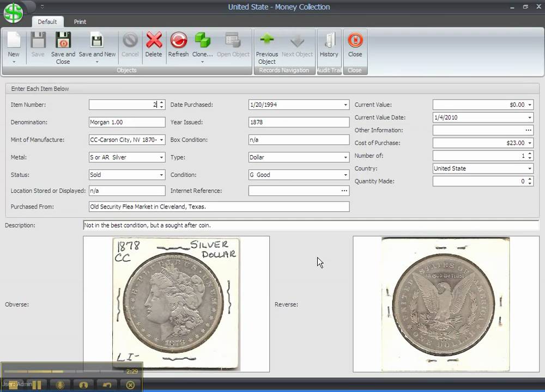Viewport: 545px width, 392px height.
Task: Select the Default ribbon tab
Action: (x=47, y=22)
